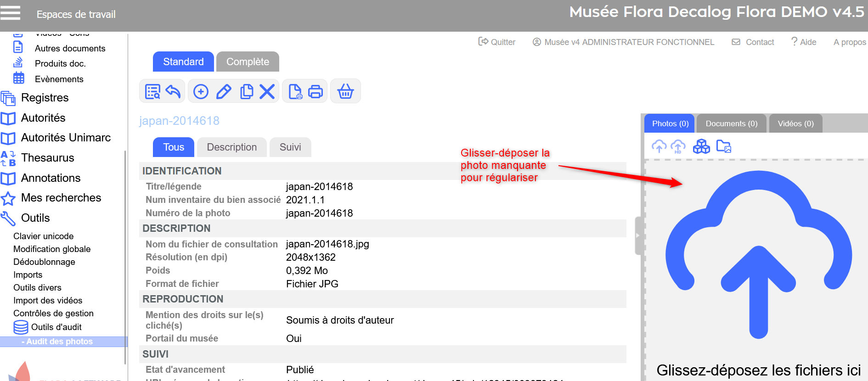The image size is (868, 381).
Task: Click the 3D cubes icon
Action: [701, 147]
